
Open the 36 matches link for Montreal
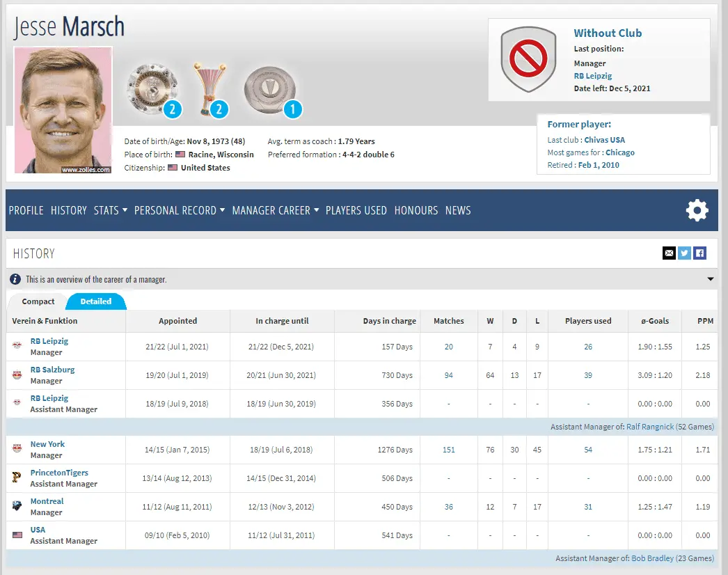click(x=448, y=507)
